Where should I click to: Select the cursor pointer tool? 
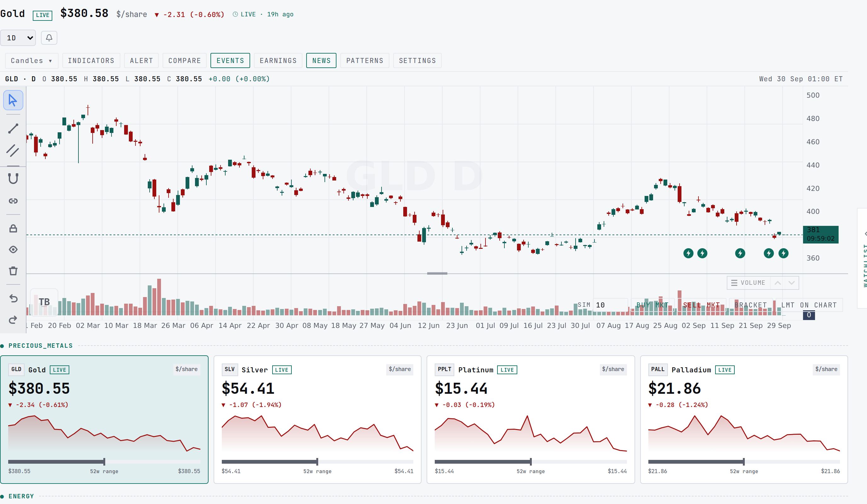click(13, 100)
